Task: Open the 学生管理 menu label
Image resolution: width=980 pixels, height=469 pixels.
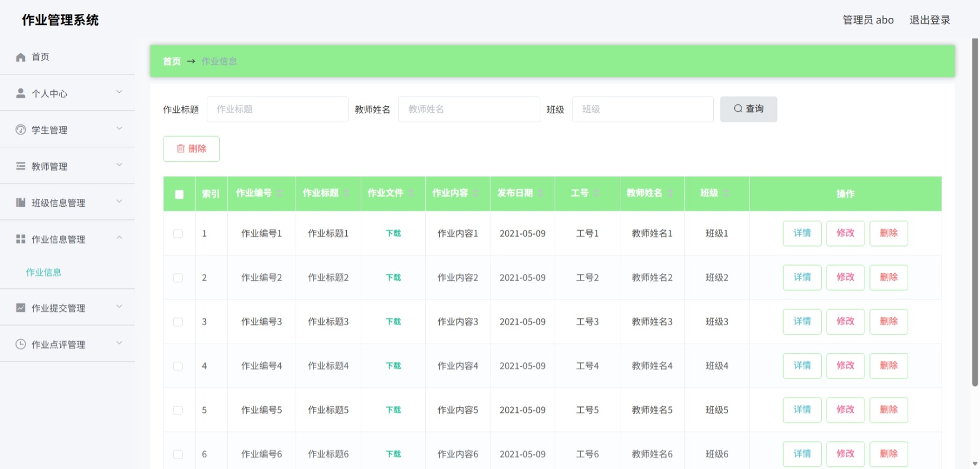Action: pyautogui.click(x=49, y=130)
